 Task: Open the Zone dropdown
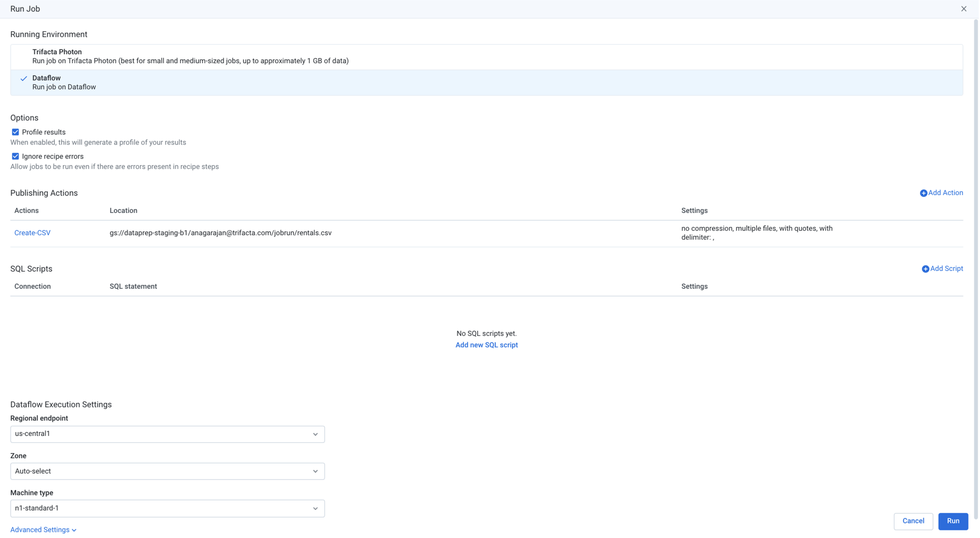coord(167,471)
